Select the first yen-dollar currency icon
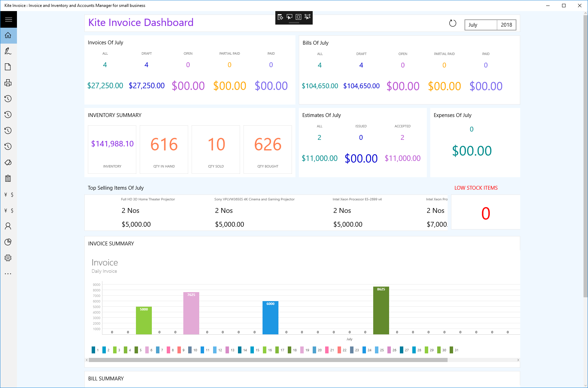This screenshot has height=388, width=588. [8, 195]
